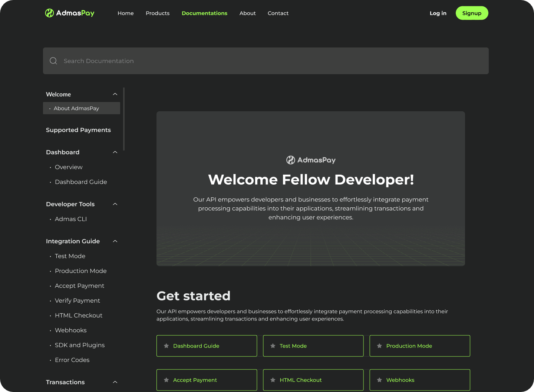Image resolution: width=534 pixels, height=392 pixels.
Task: Click the AdmasPay logo in the navbar
Action: pos(69,13)
